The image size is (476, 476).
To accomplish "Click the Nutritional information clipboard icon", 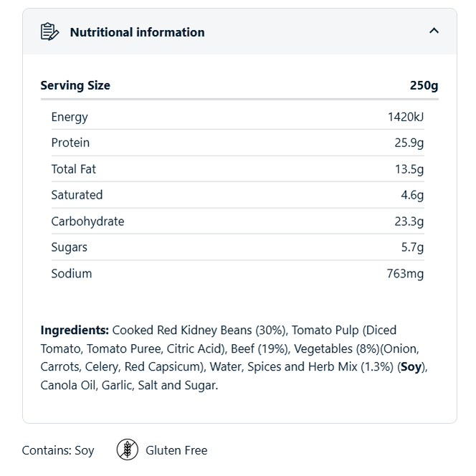I will click(x=49, y=32).
